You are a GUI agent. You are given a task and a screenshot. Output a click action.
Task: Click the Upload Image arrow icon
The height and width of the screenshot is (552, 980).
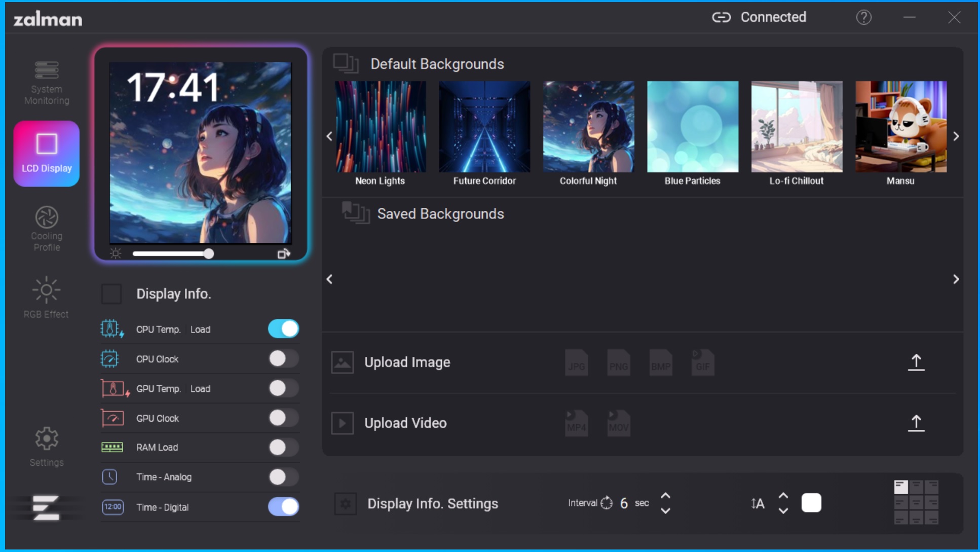pyautogui.click(x=916, y=362)
